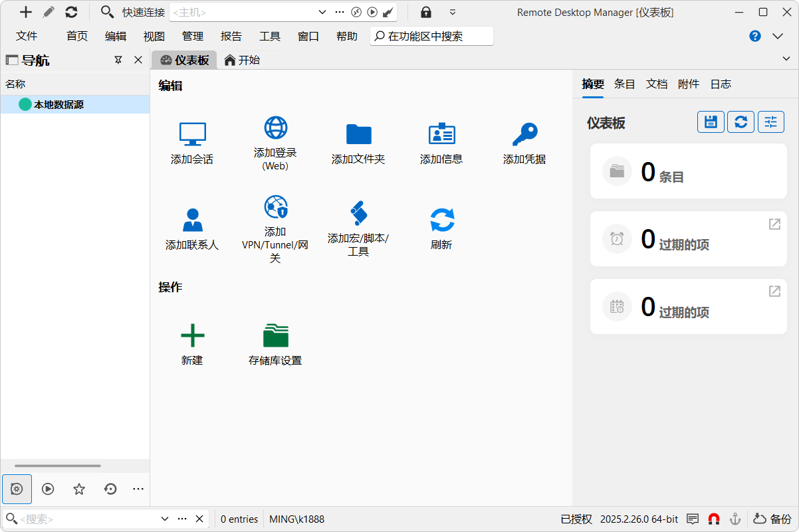Open the tab list dropdown arrow beside 开始
The height and width of the screenshot is (532, 799).
coord(788,60)
